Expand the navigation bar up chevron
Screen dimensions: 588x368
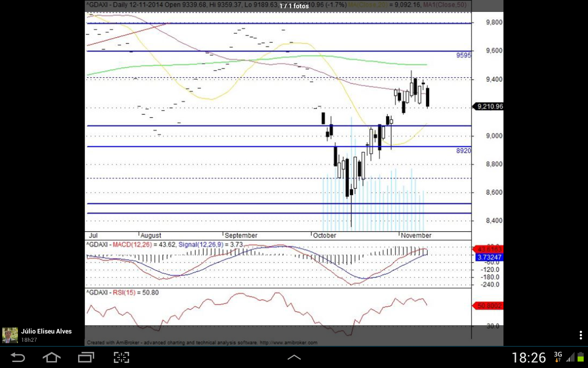(294, 357)
